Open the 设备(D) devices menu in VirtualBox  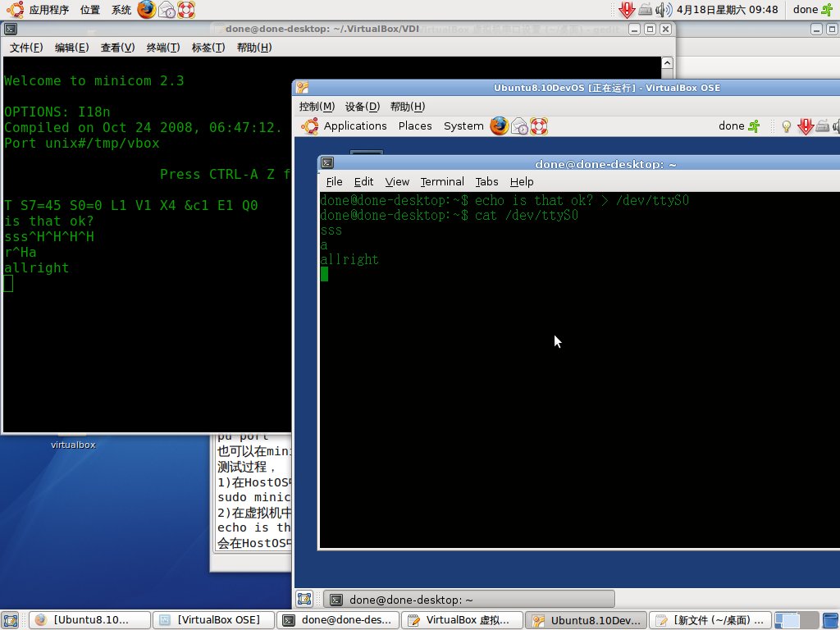click(362, 106)
